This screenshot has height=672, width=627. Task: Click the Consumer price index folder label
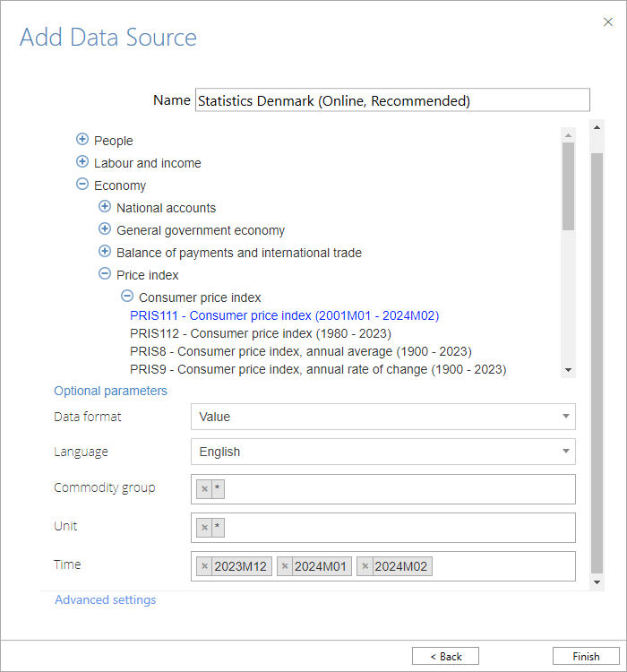[x=200, y=297]
